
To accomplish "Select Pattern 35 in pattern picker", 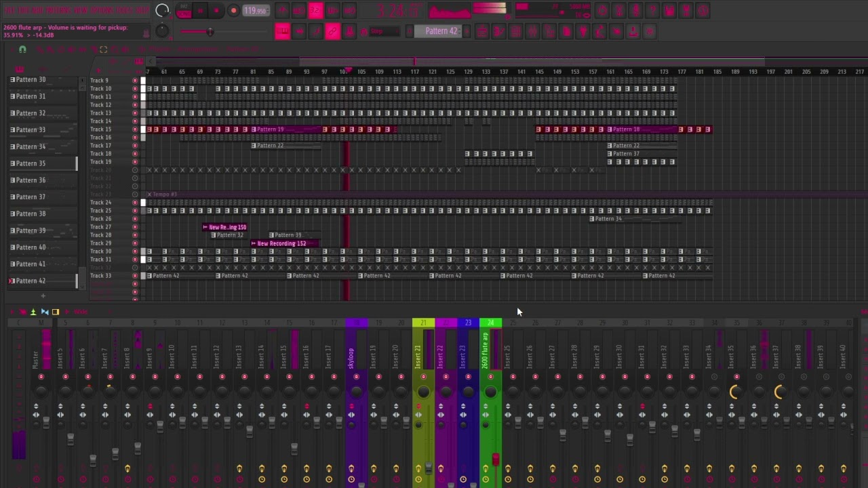I will pos(42,163).
